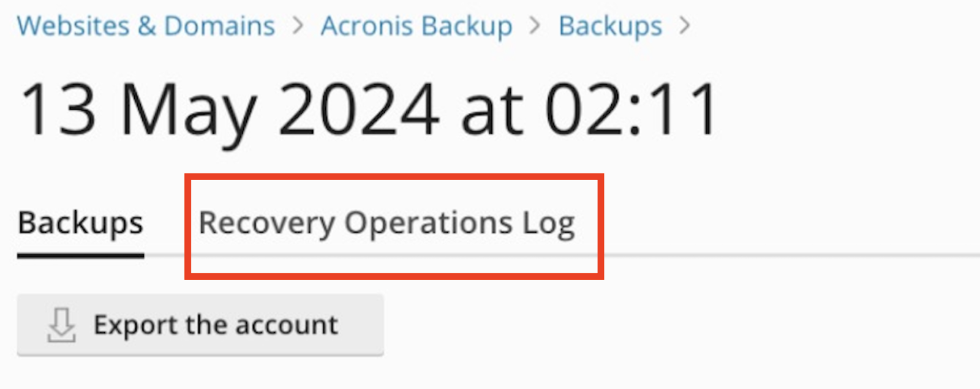Click the chevron after Acronis Backup breadcrumb

point(536,26)
